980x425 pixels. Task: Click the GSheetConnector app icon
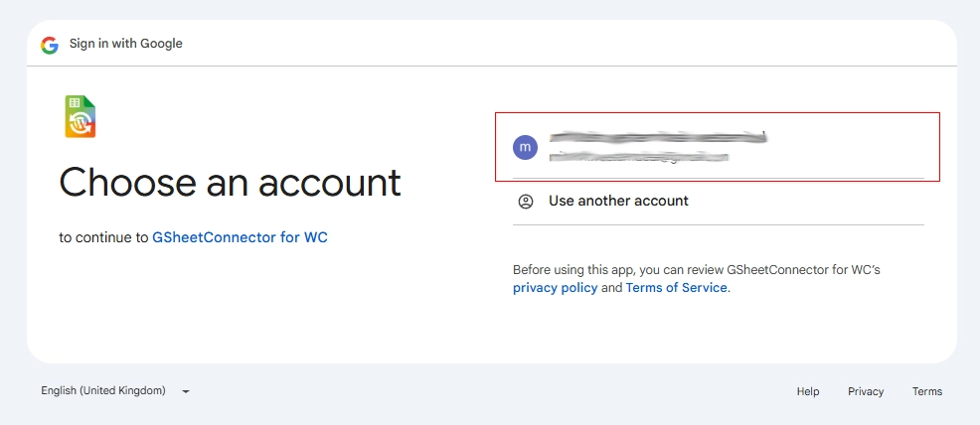tap(80, 117)
